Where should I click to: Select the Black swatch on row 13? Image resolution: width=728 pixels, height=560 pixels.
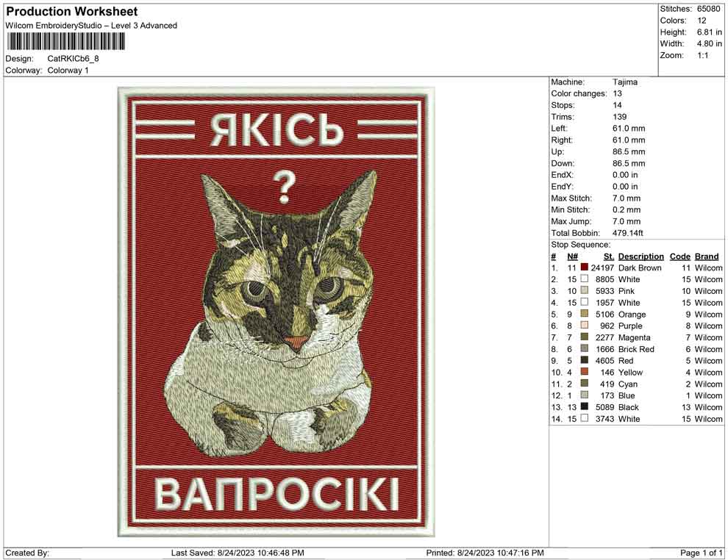pos(583,407)
